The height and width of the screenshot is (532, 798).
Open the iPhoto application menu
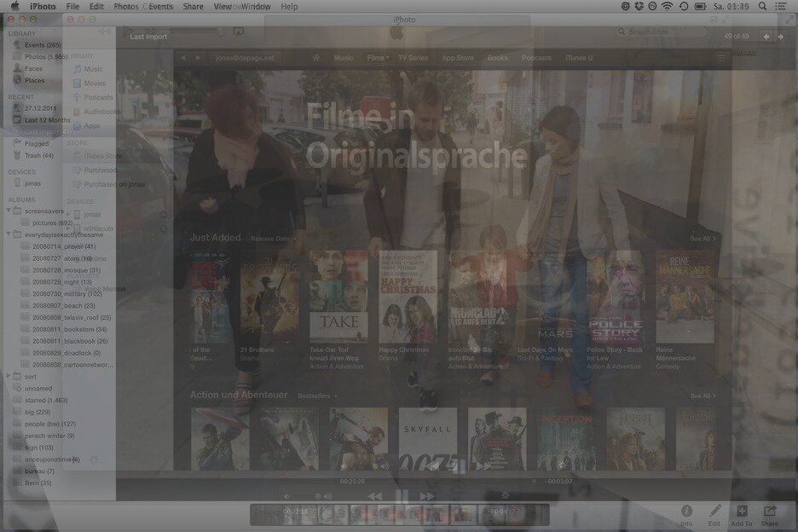point(43,6)
